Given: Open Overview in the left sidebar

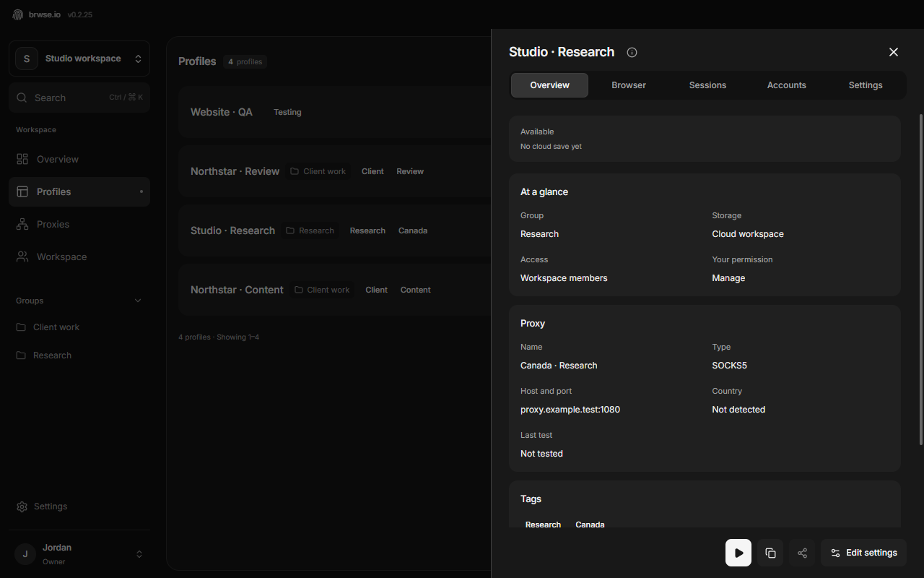Looking at the screenshot, I should click(79, 159).
